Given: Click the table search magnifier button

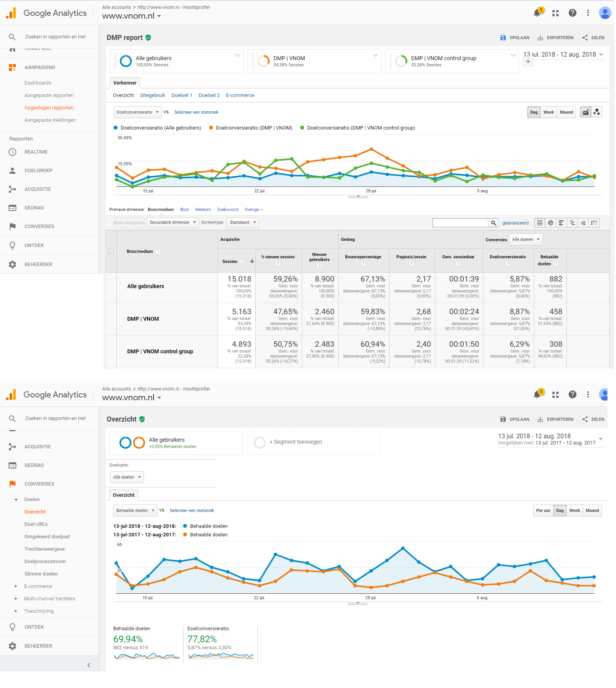Looking at the screenshot, I should pos(493,223).
